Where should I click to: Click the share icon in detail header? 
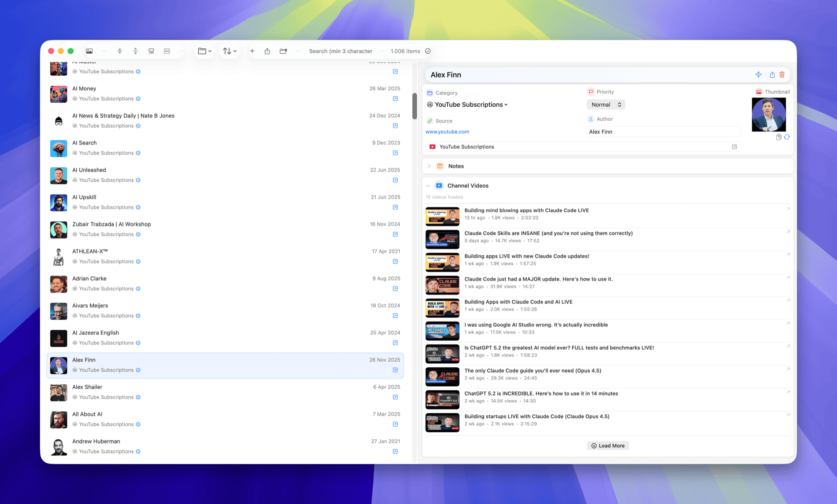pyautogui.click(x=772, y=74)
